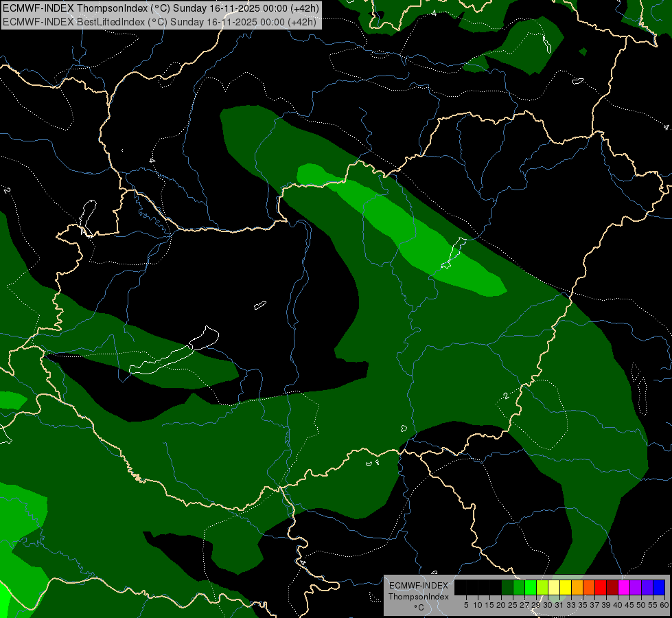The width and height of the screenshot is (672, 618).
Task: Click the BestLiftedIndex title line at top
Action: 159,22
